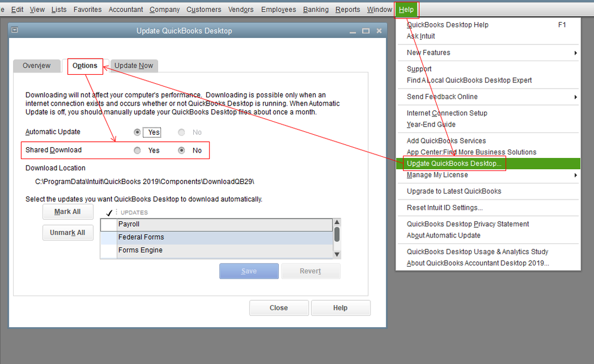This screenshot has height=364, width=594.
Task: Click the Download Location path text
Action: (x=144, y=182)
